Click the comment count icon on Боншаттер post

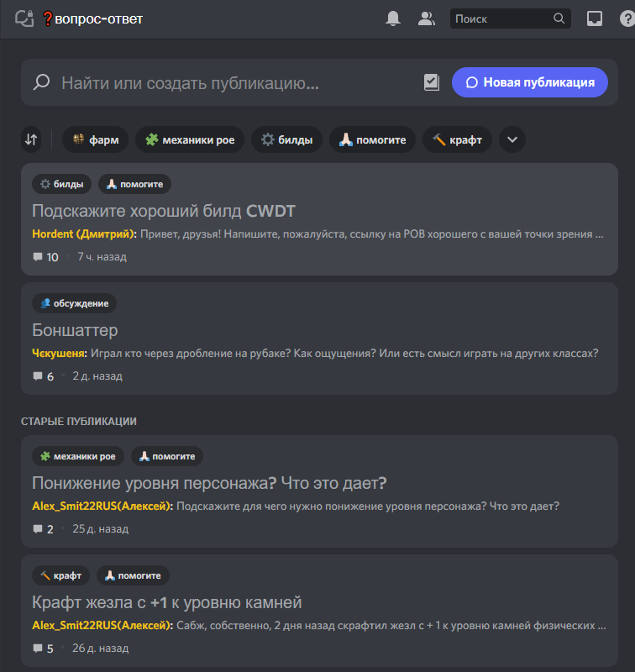pos(38,376)
